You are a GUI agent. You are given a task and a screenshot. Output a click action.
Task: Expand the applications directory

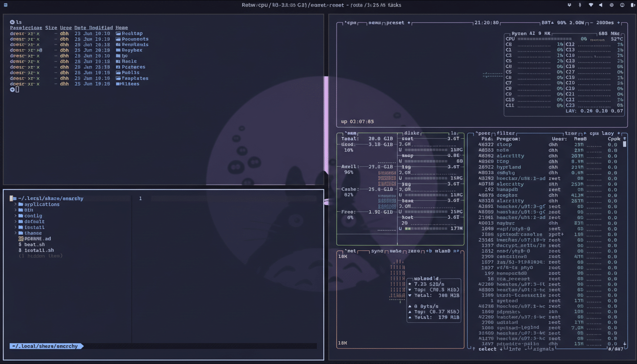[x=16, y=204]
